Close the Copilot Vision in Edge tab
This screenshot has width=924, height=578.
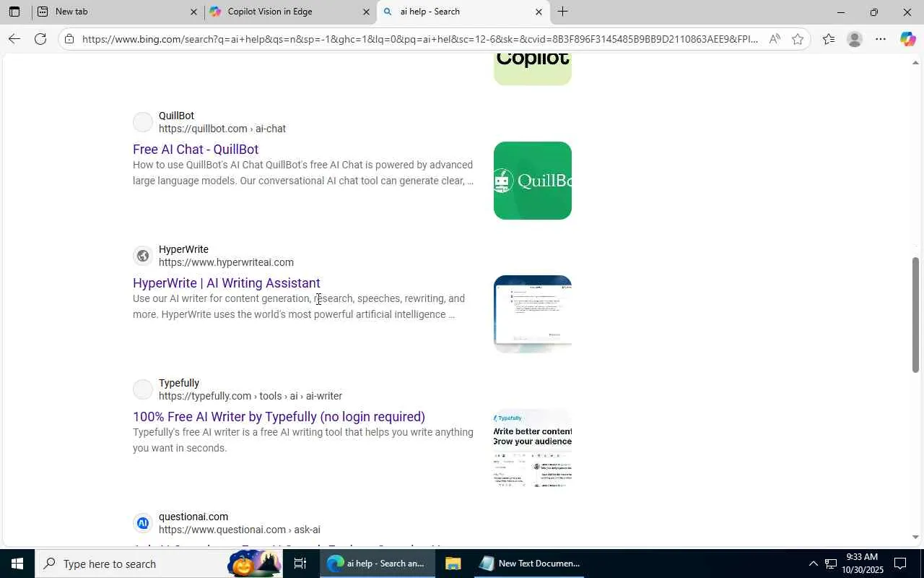point(366,12)
